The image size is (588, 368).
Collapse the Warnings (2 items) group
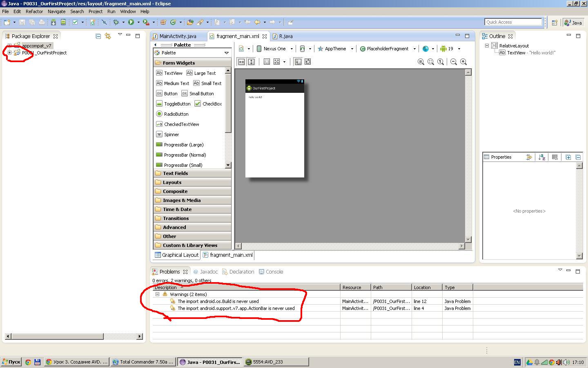pyautogui.click(x=157, y=294)
